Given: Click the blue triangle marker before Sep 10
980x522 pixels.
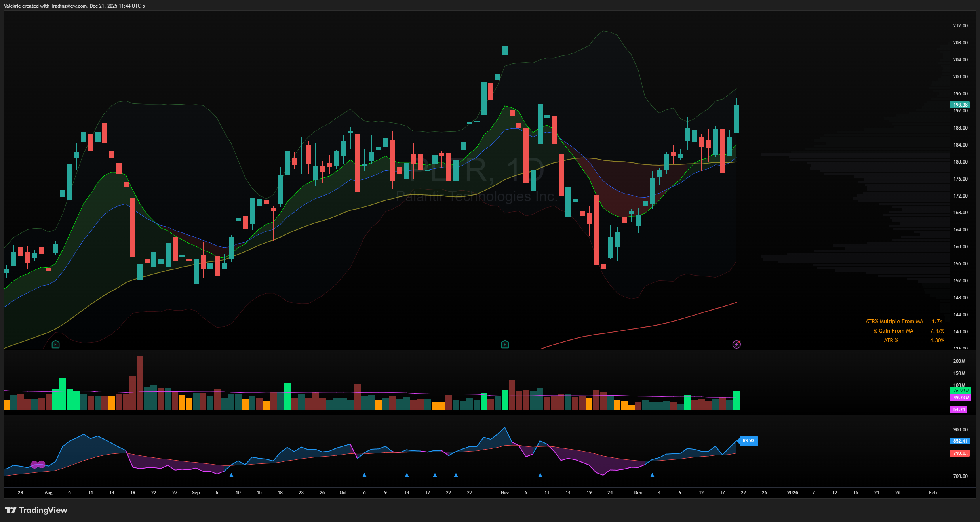Looking at the screenshot, I should [231, 475].
